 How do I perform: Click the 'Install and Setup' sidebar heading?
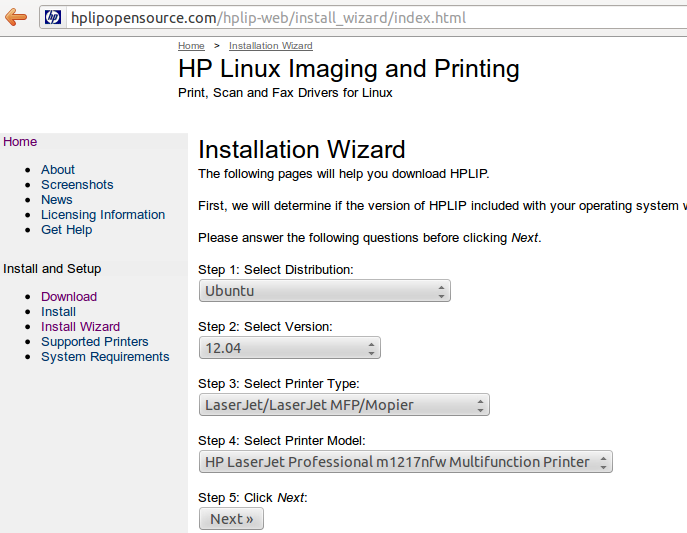52,268
